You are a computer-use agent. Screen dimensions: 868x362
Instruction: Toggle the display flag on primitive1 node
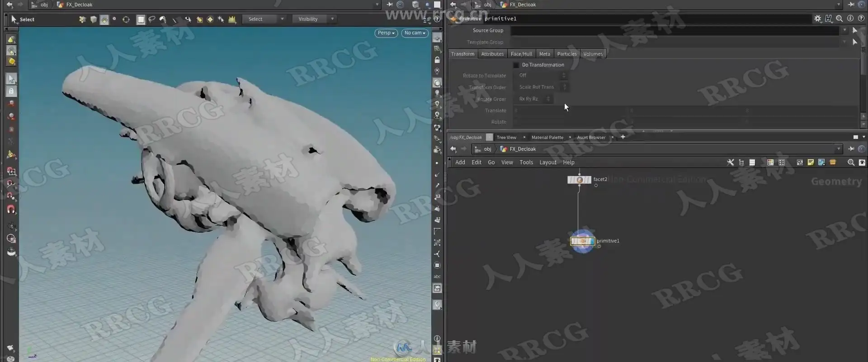point(591,241)
